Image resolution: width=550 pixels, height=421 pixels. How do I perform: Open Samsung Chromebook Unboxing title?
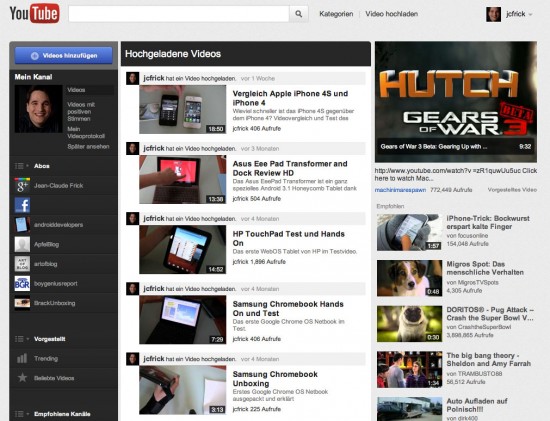click(275, 379)
